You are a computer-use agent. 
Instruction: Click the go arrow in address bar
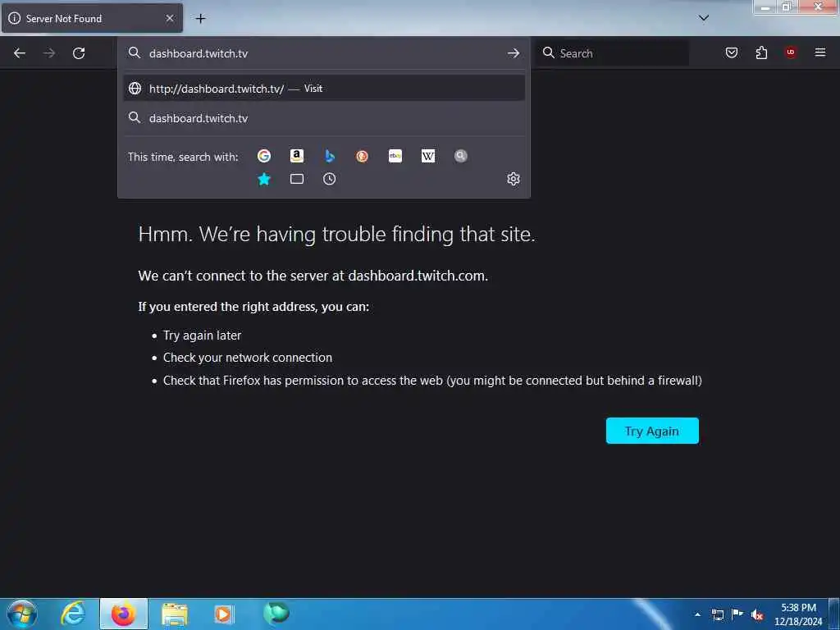[514, 53]
